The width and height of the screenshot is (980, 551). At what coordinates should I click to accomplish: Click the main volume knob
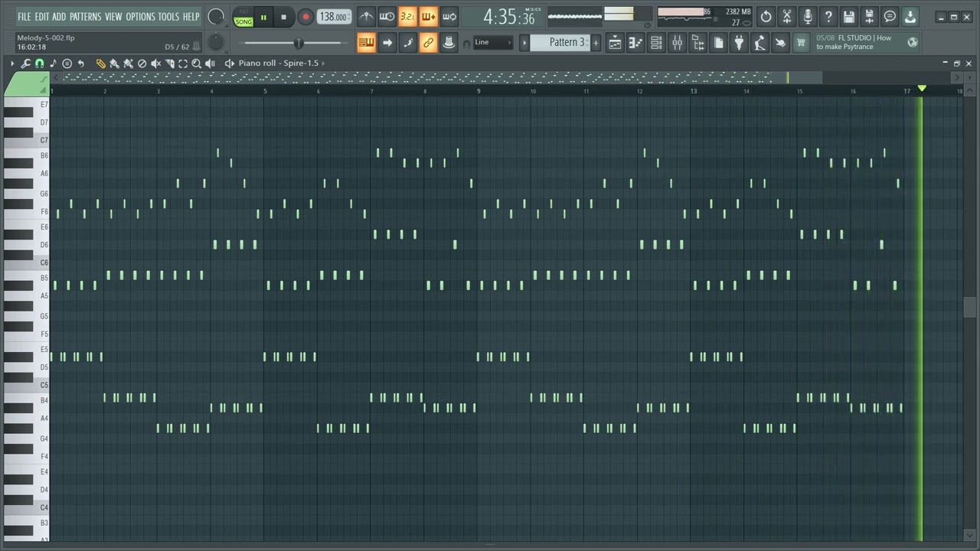pyautogui.click(x=216, y=17)
